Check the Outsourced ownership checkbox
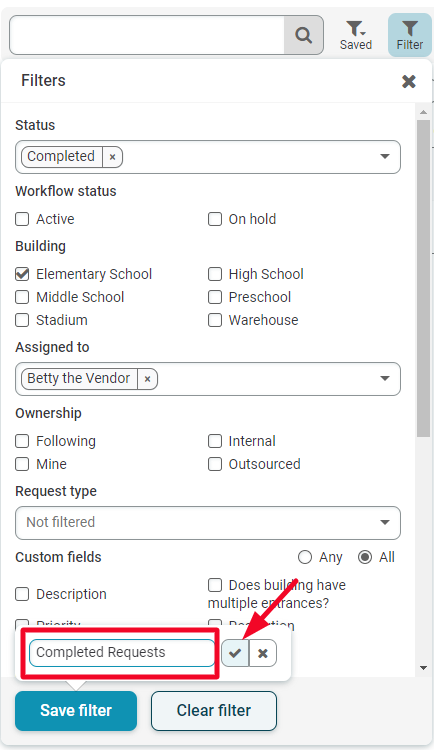Image resolution: width=434 pixels, height=750 pixels. pyautogui.click(x=215, y=464)
